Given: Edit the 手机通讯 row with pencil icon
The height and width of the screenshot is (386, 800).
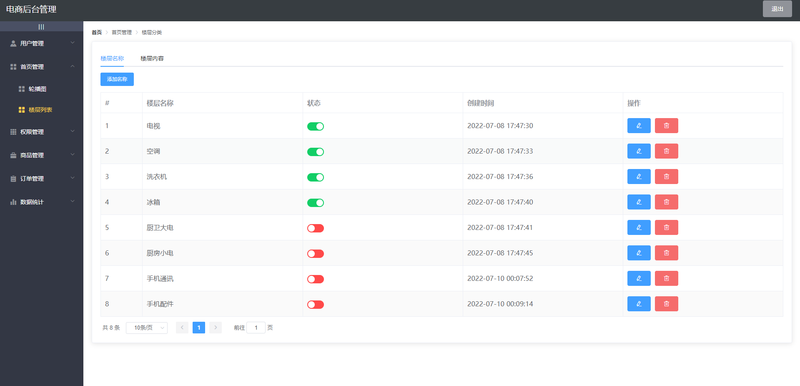Looking at the screenshot, I should 639,278.
